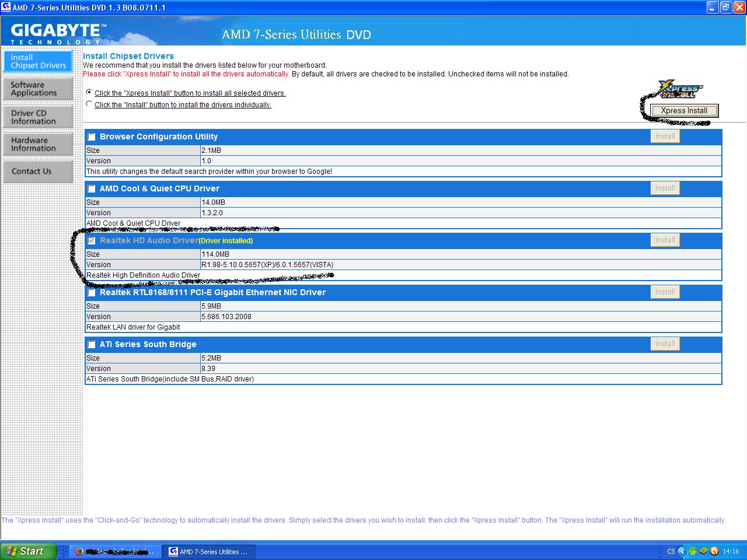Check the Browser Configuration Utility checkbox
747x560 pixels.
92,137
